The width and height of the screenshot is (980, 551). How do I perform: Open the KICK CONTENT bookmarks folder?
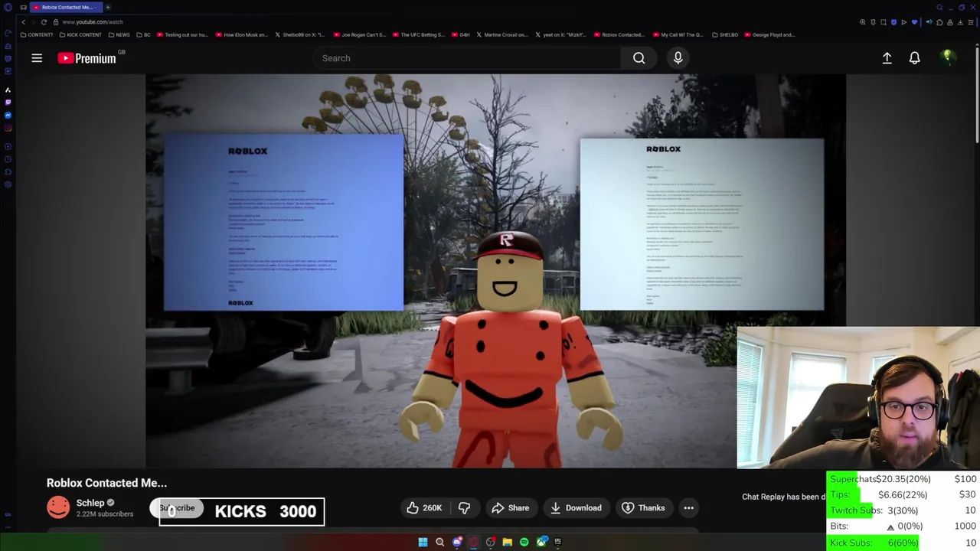[x=80, y=34]
